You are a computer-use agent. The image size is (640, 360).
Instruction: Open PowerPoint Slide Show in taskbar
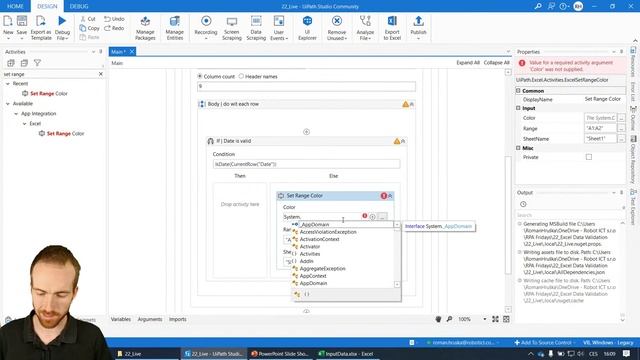point(280,354)
